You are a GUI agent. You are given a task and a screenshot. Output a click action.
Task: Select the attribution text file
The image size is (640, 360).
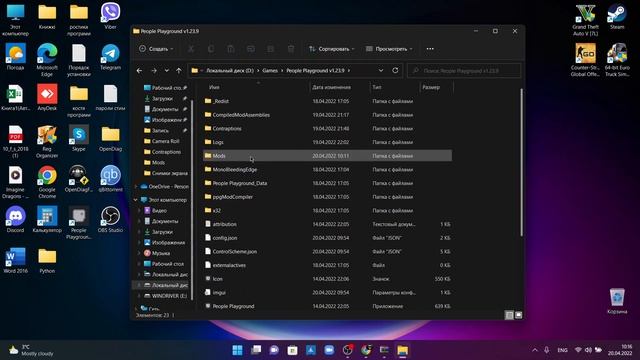(x=327, y=224)
